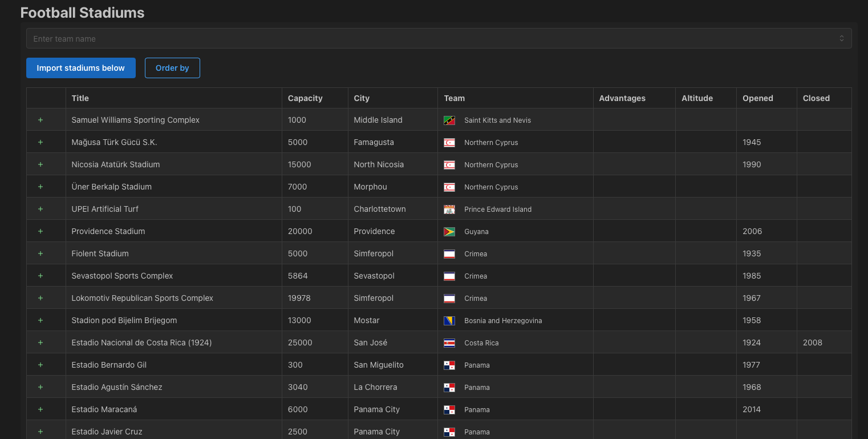868x439 pixels.
Task: Click Panama flag in La Chorrera row
Action: click(449, 388)
